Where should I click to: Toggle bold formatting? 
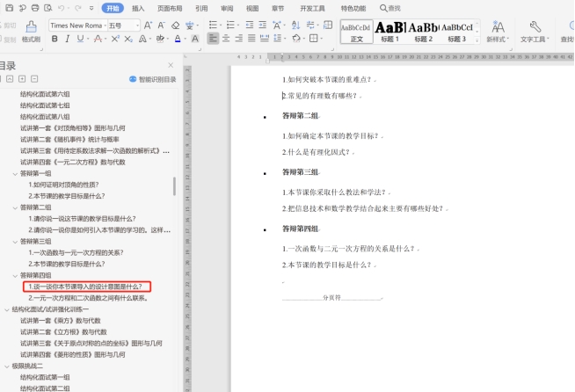click(53, 40)
